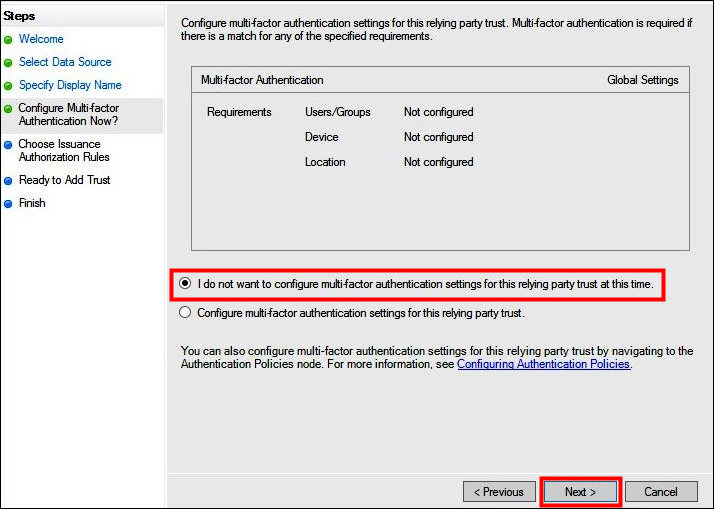Click the blue bullet beside Ready to Add Trust
The width and height of the screenshot is (714, 509).
click(8, 181)
